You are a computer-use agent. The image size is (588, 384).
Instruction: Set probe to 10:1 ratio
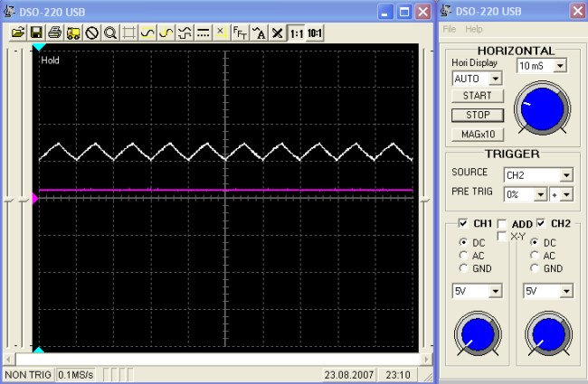coord(314,33)
